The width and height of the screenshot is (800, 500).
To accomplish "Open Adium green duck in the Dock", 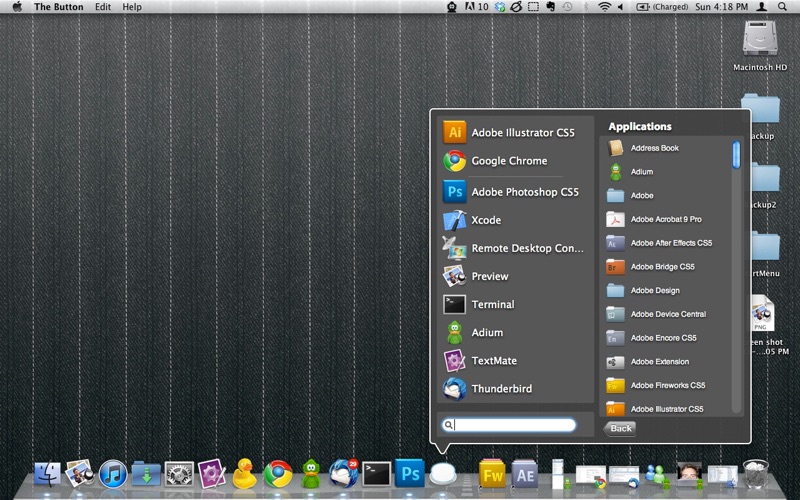I will (x=311, y=474).
